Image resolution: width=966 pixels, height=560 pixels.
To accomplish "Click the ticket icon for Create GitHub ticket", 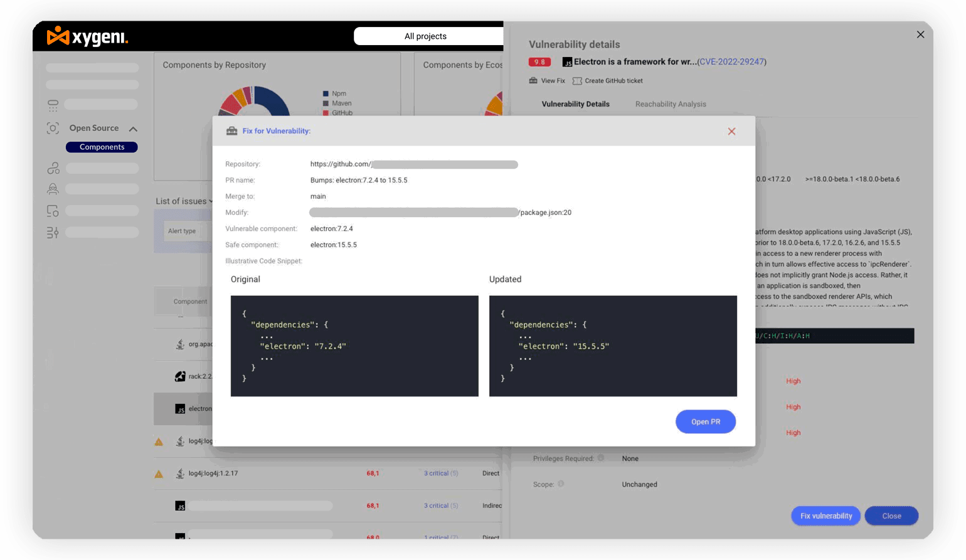I will tap(577, 81).
